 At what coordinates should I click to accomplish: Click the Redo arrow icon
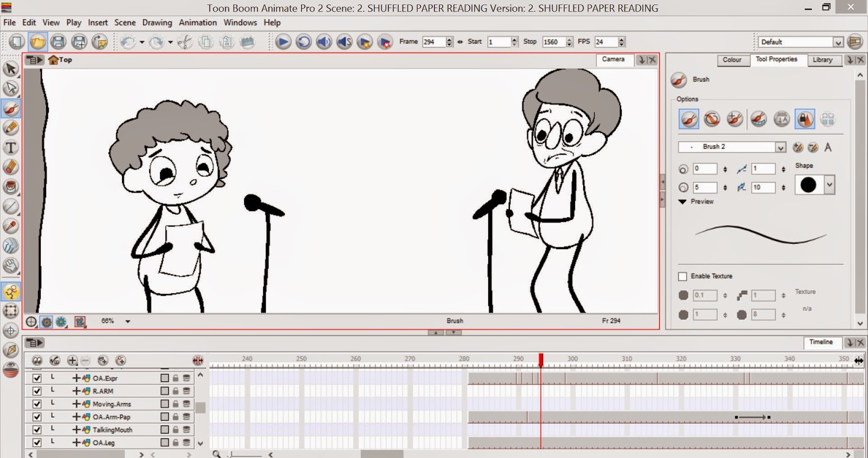pyautogui.click(x=156, y=42)
